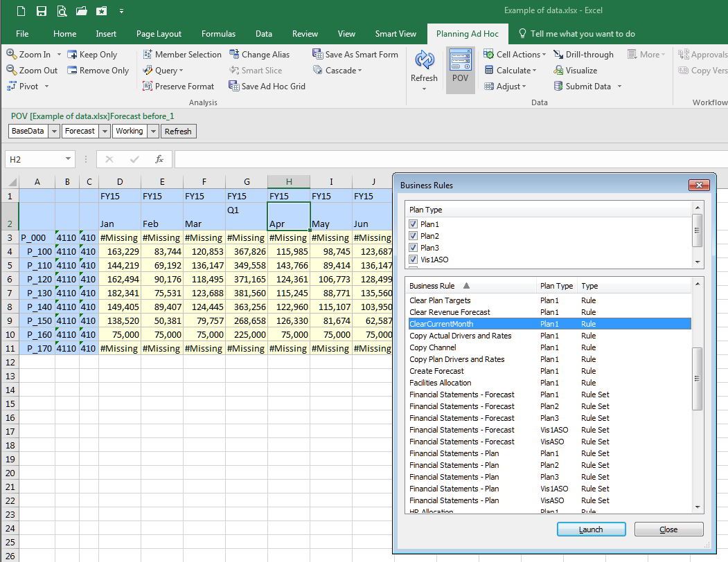Viewport: 728px width, 562px height.
Task: Click the Pivot icon in ribbon
Action: (x=12, y=87)
